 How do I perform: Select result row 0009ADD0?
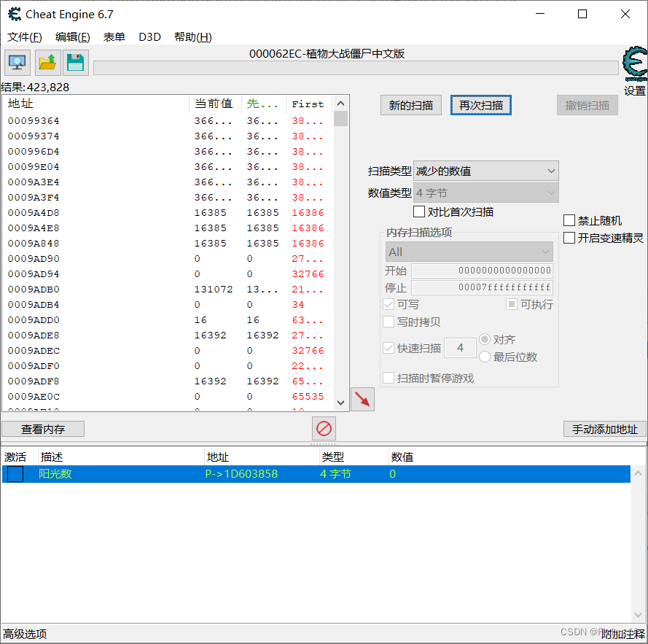coord(167,319)
